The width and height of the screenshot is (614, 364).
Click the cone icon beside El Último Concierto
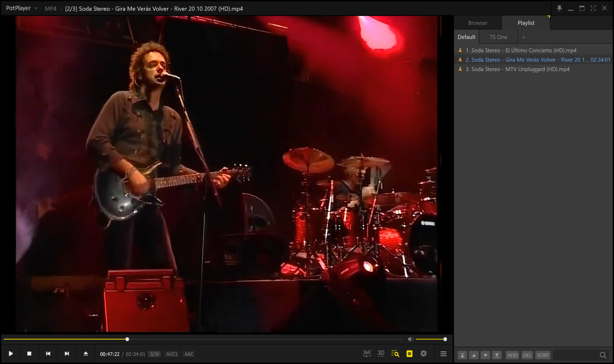(460, 50)
